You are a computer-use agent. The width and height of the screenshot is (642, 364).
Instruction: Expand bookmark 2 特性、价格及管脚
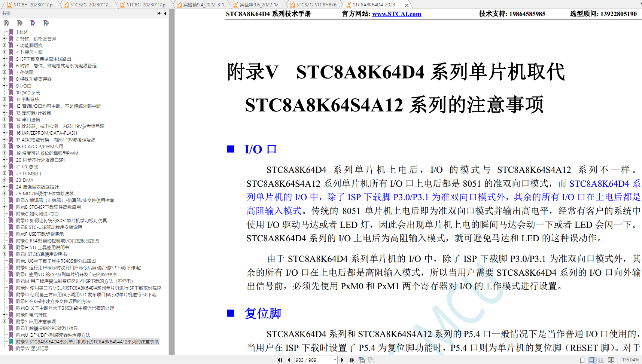click(x=4, y=39)
